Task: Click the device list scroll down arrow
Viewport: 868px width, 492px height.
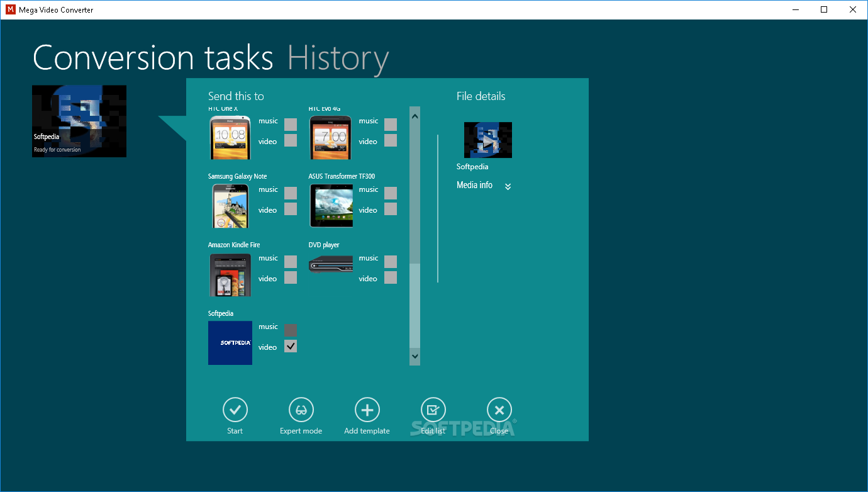Action: click(415, 356)
